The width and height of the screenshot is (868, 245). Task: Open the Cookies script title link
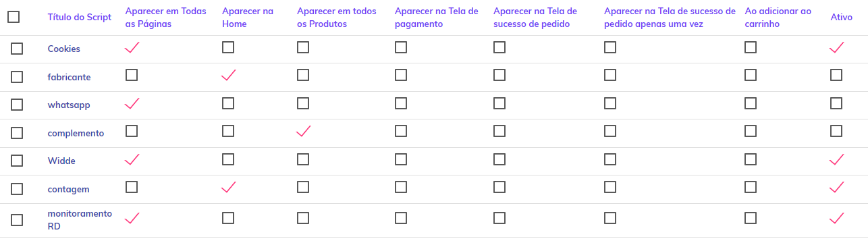tap(64, 49)
